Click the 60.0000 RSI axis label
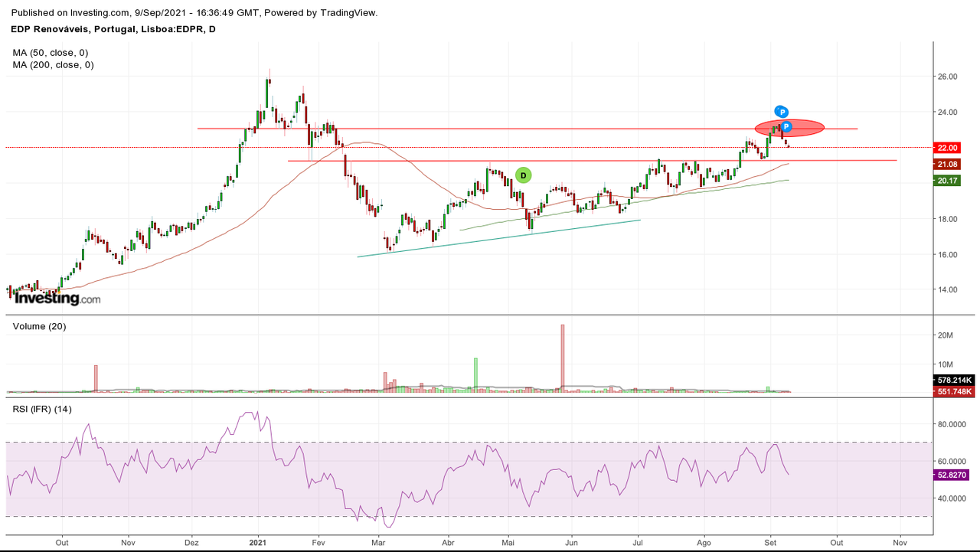The height and width of the screenshot is (552, 980). coord(952,462)
